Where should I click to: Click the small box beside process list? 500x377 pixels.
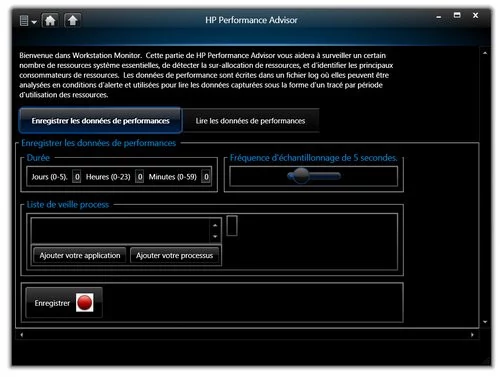[x=232, y=226]
